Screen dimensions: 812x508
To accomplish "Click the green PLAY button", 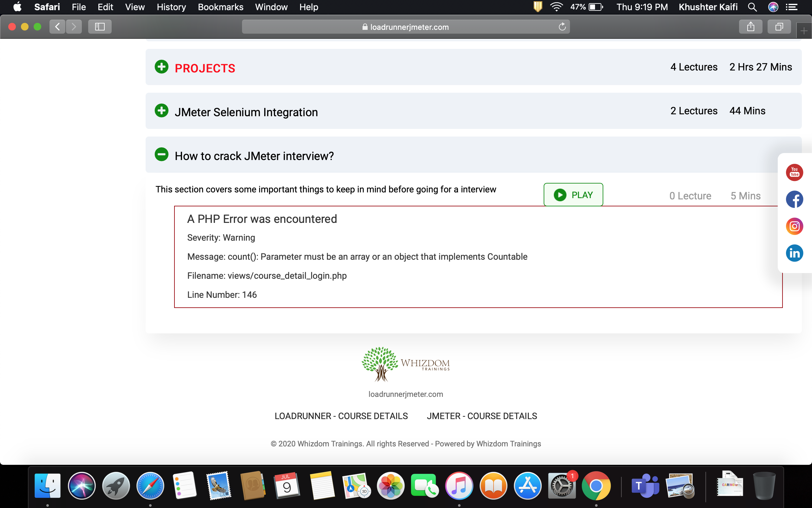I will click(573, 195).
